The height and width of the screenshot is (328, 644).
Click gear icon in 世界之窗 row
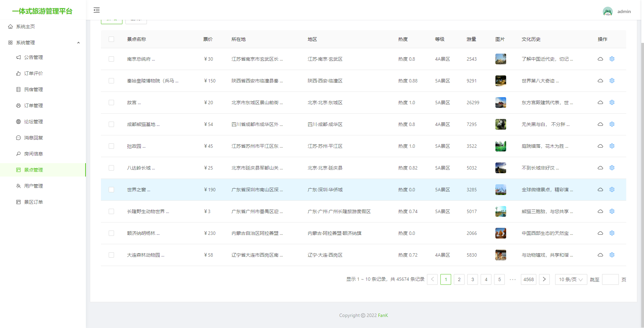(x=612, y=190)
